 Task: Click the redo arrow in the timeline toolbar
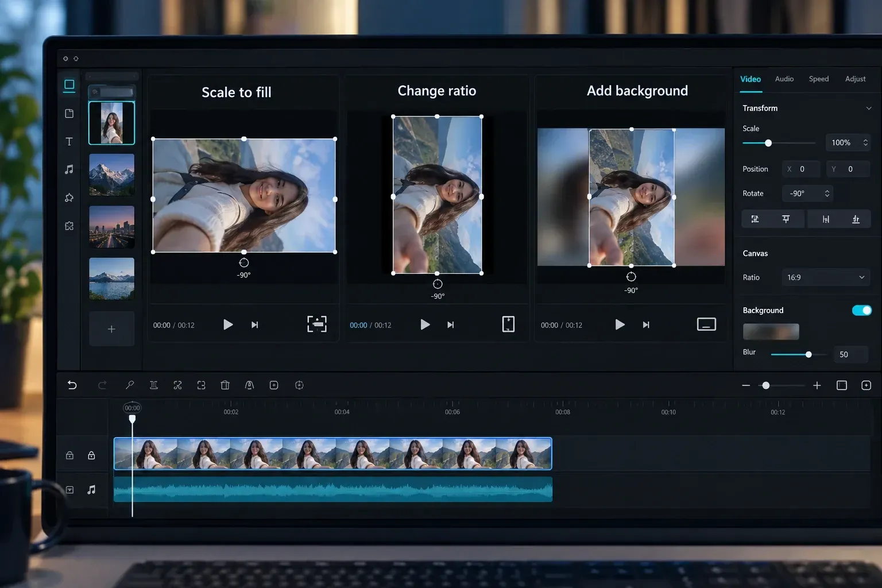102,385
